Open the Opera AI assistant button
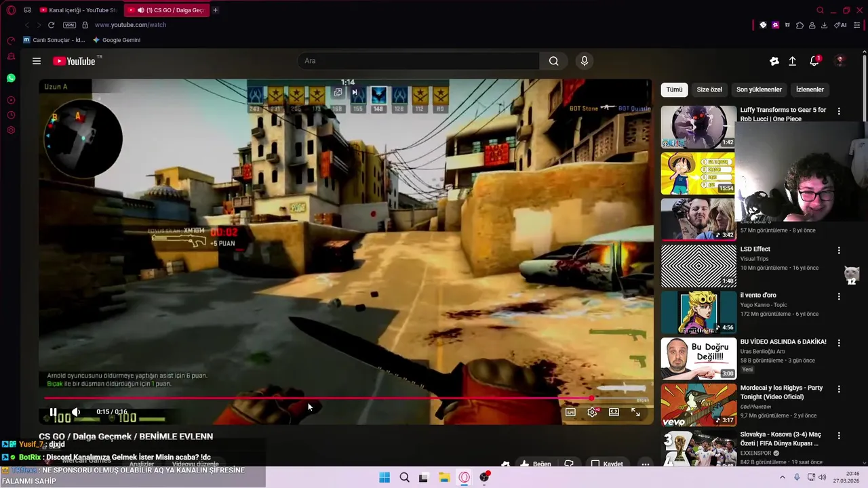The width and height of the screenshot is (868, 488). (841, 25)
